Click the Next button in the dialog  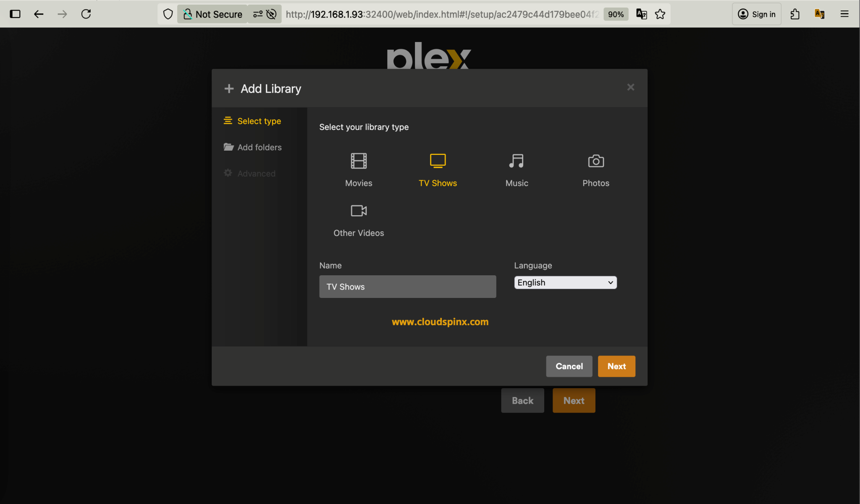click(616, 366)
